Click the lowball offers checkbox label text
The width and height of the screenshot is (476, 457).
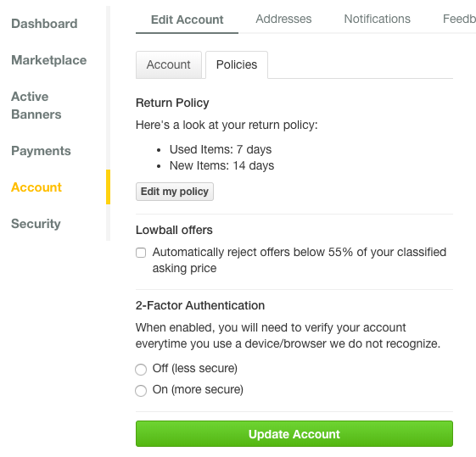300,260
